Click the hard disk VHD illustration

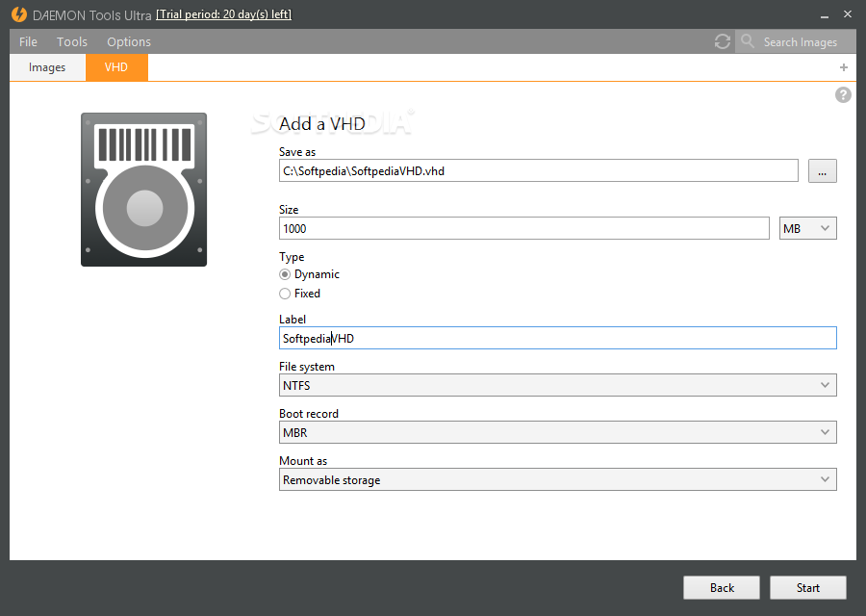[x=144, y=190]
